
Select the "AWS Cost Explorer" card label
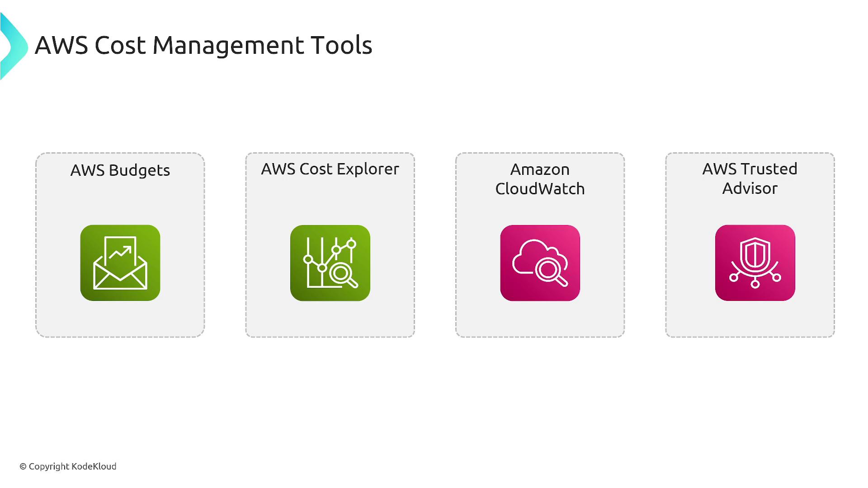point(330,169)
